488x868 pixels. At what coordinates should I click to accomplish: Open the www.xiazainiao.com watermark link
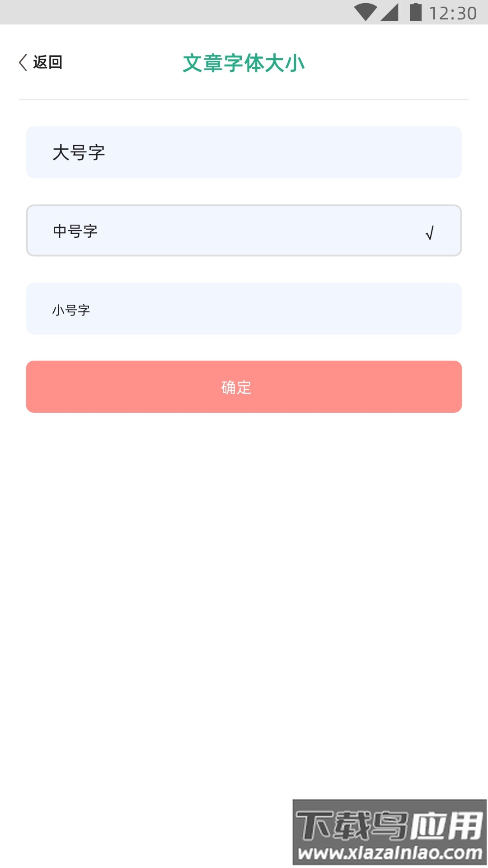(x=390, y=853)
